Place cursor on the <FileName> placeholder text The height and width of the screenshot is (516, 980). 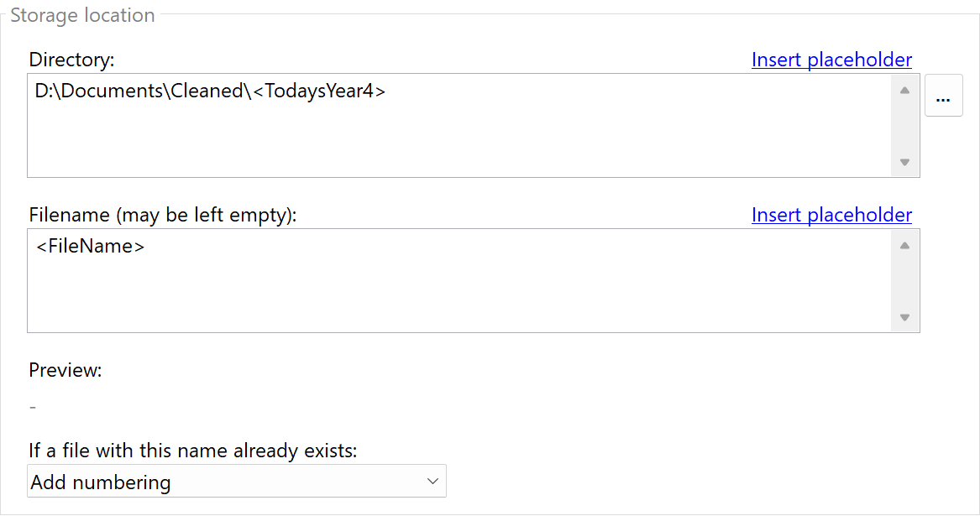(x=91, y=247)
